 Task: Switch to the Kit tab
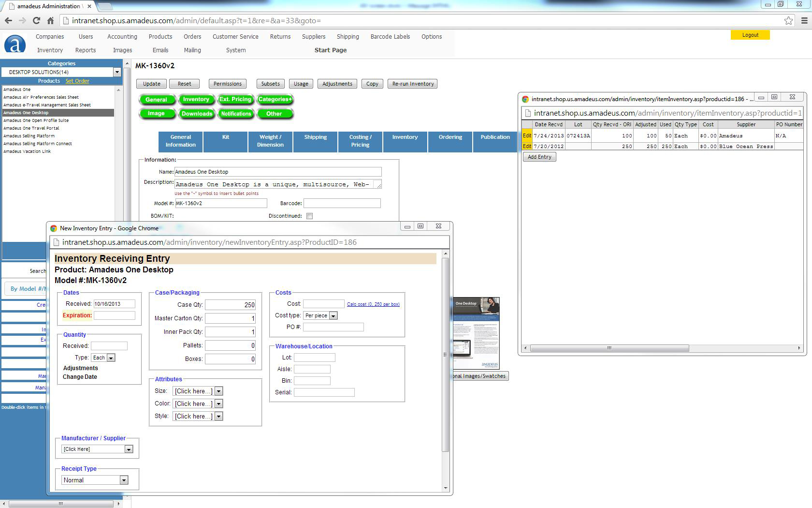pyautogui.click(x=225, y=141)
